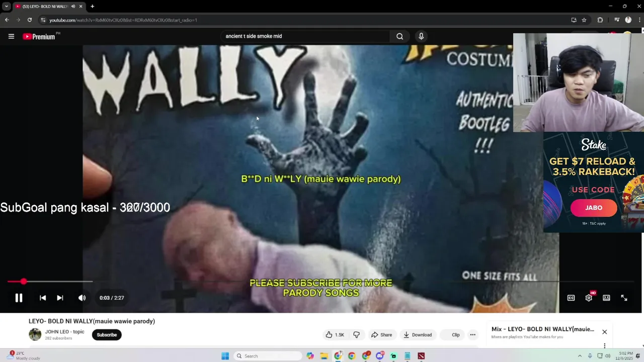Open Copilot from the taskbar

click(310, 356)
